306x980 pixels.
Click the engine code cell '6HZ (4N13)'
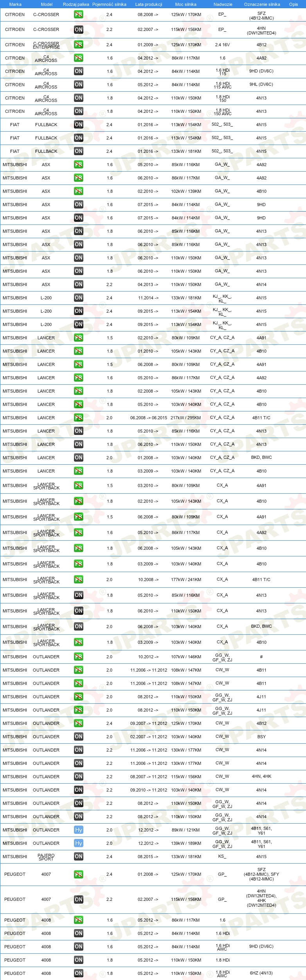click(261, 973)
